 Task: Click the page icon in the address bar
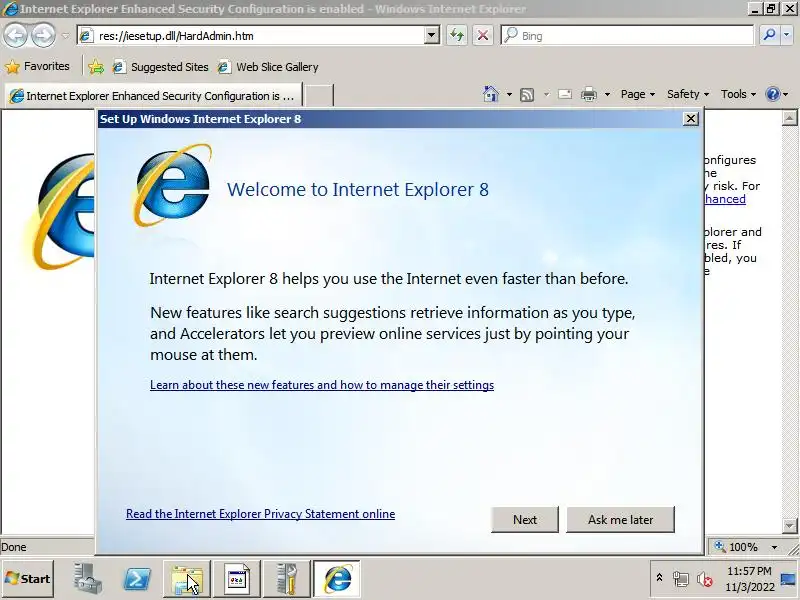(x=86, y=36)
